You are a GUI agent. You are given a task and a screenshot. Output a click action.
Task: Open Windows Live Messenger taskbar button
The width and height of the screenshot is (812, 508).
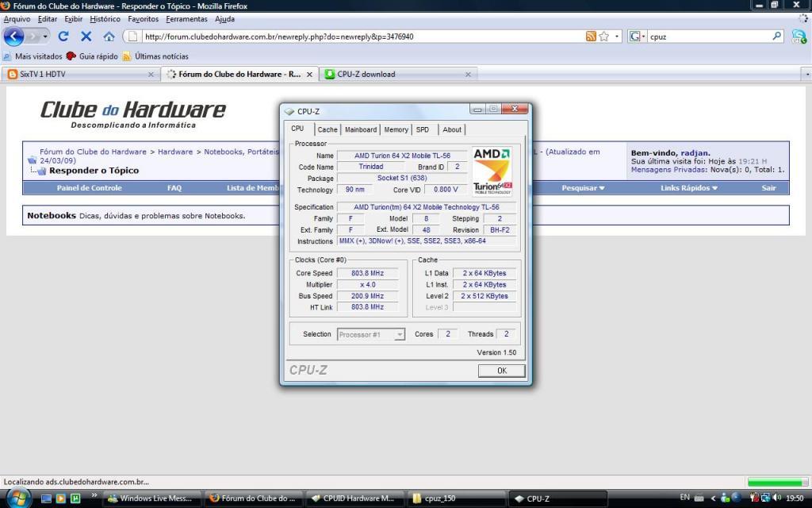tap(153, 498)
